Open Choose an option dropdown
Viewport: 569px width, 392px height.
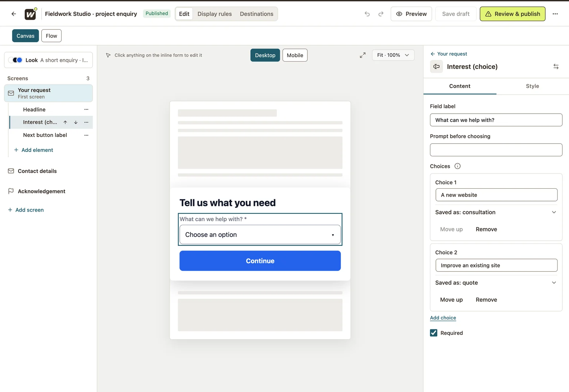(x=260, y=235)
